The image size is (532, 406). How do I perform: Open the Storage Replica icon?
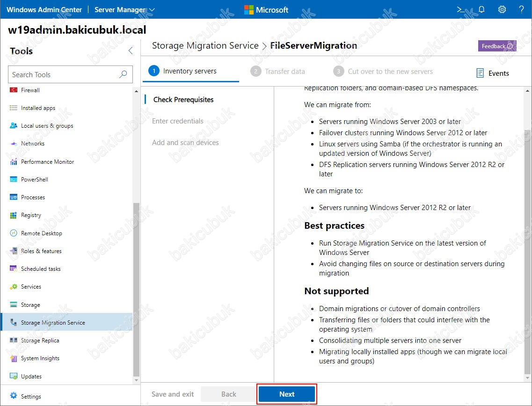point(14,340)
